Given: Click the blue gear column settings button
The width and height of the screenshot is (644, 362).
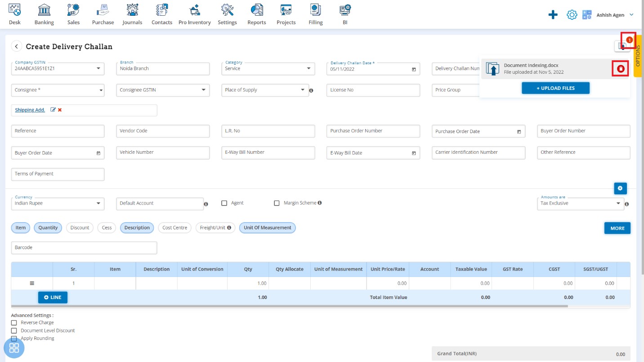Looking at the screenshot, I should [620, 188].
